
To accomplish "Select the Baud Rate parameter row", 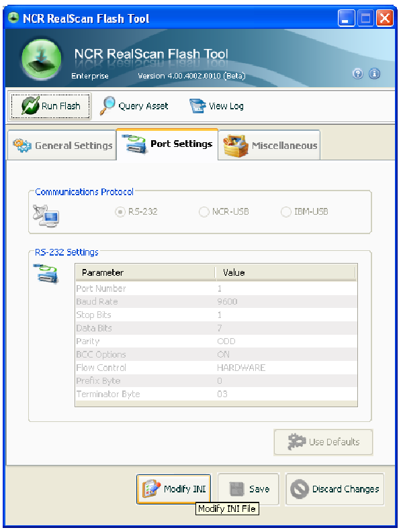I will pyautogui.click(x=216, y=302).
